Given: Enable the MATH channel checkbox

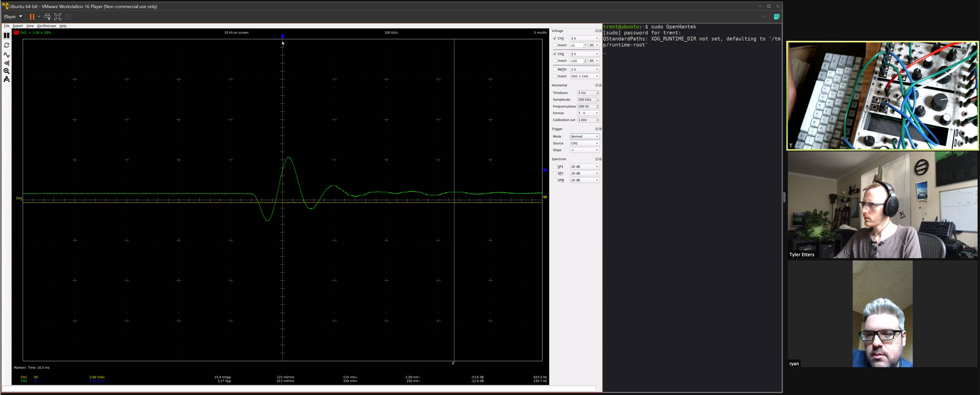Looking at the screenshot, I should point(555,70).
